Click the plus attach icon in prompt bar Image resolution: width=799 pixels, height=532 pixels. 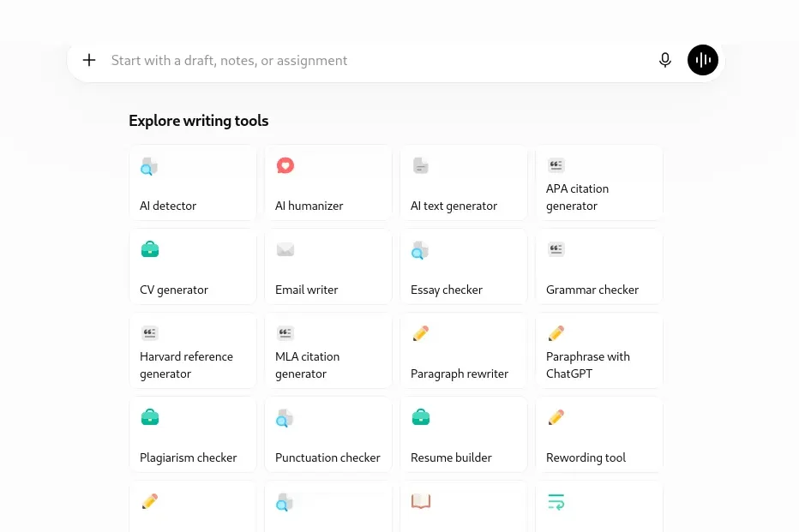tap(89, 60)
